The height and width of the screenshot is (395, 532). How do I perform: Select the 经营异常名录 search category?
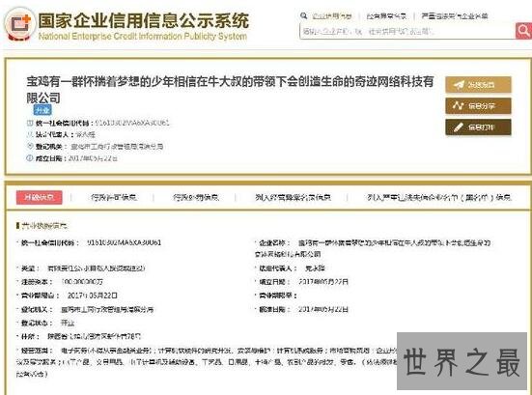tap(386, 16)
